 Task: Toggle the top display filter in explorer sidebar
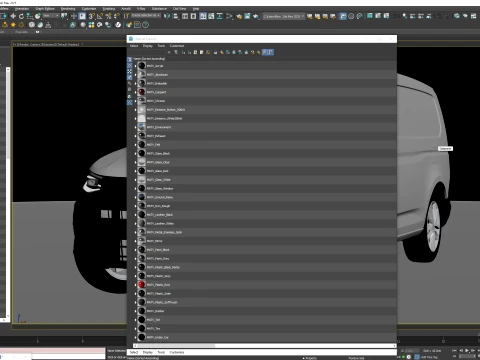coord(129,60)
